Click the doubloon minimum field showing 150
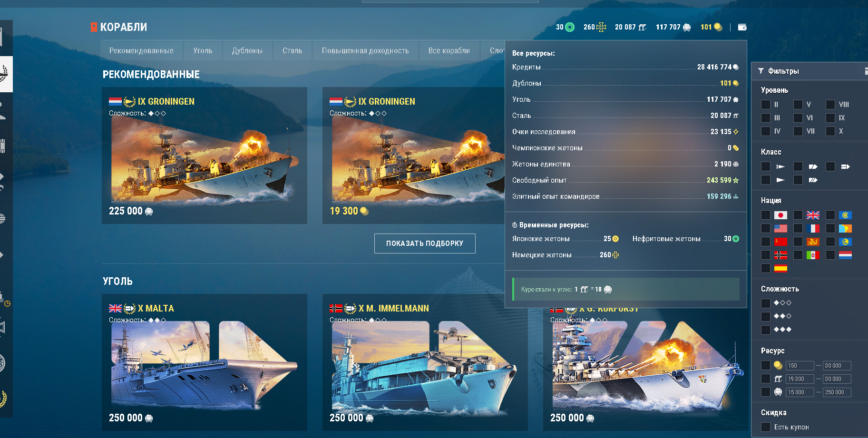The height and width of the screenshot is (438, 868). tap(800, 366)
